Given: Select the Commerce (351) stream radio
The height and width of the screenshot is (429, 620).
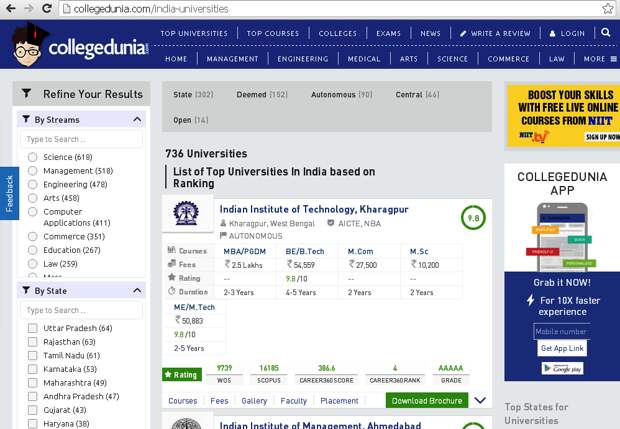Looking at the screenshot, I should point(33,236).
